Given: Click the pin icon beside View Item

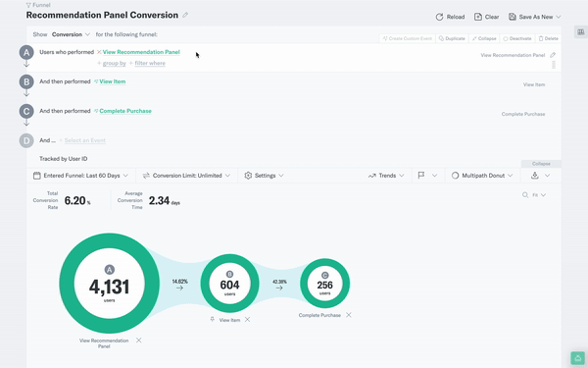Looking at the screenshot, I should pos(213,319).
